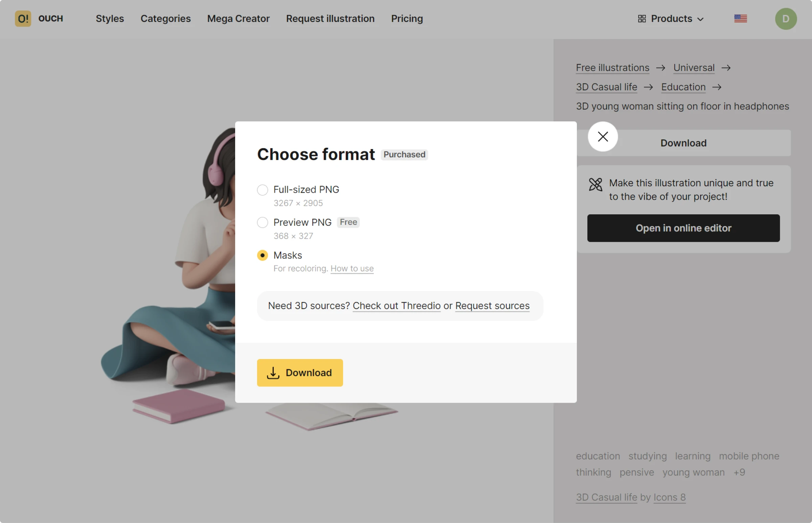
Task: Click the Universal breadcrumb link
Action: pos(694,67)
